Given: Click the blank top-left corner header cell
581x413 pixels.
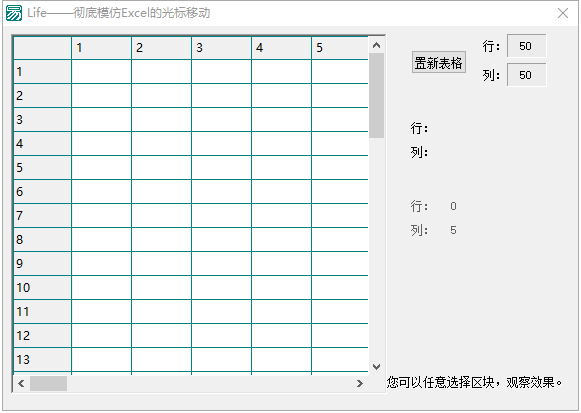Looking at the screenshot, I should pyautogui.click(x=43, y=48).
